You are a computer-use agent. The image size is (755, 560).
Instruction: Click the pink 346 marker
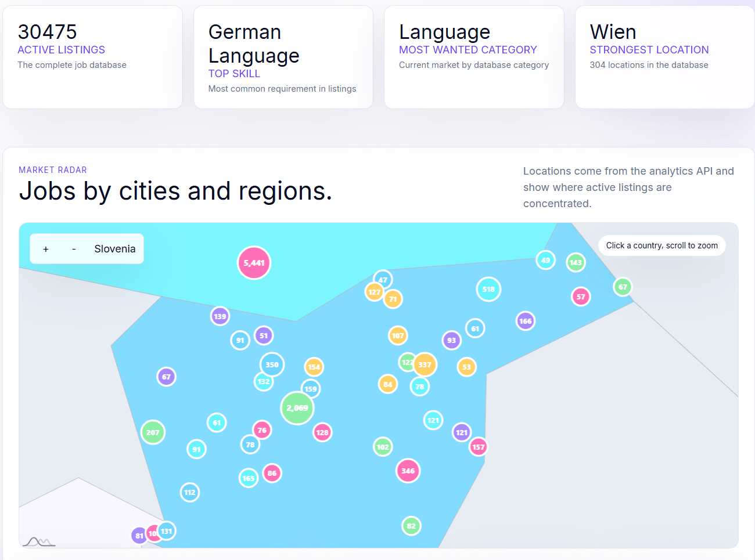point(408,471)
